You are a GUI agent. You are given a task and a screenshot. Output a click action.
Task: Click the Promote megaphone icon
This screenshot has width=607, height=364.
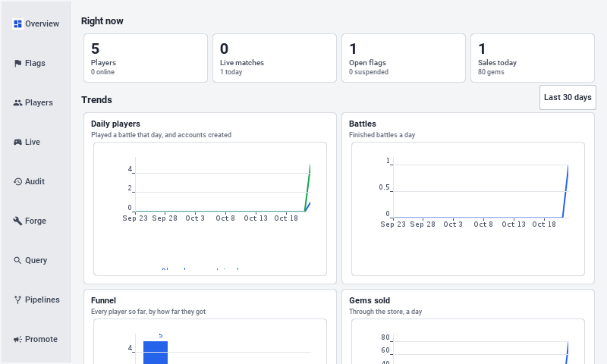pyautogui.click(x=17, y=340)
